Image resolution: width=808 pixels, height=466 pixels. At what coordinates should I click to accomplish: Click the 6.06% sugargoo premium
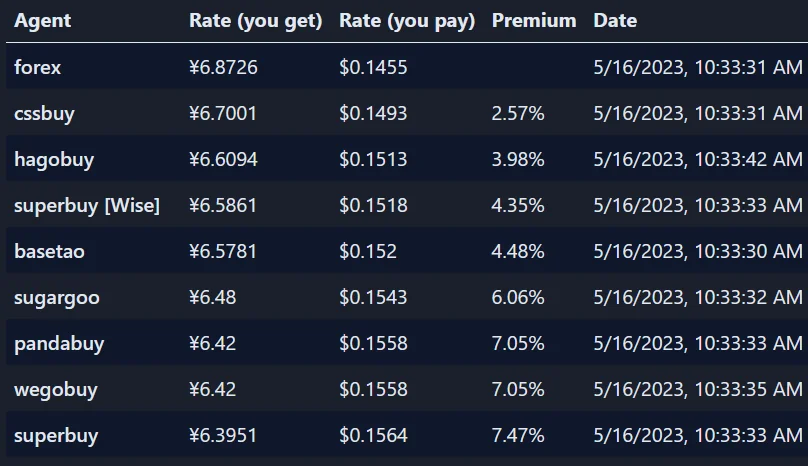[518, 297]
